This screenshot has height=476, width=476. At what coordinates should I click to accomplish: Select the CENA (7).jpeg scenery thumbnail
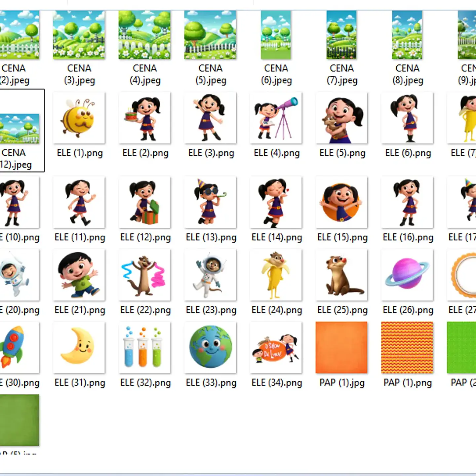341,35
